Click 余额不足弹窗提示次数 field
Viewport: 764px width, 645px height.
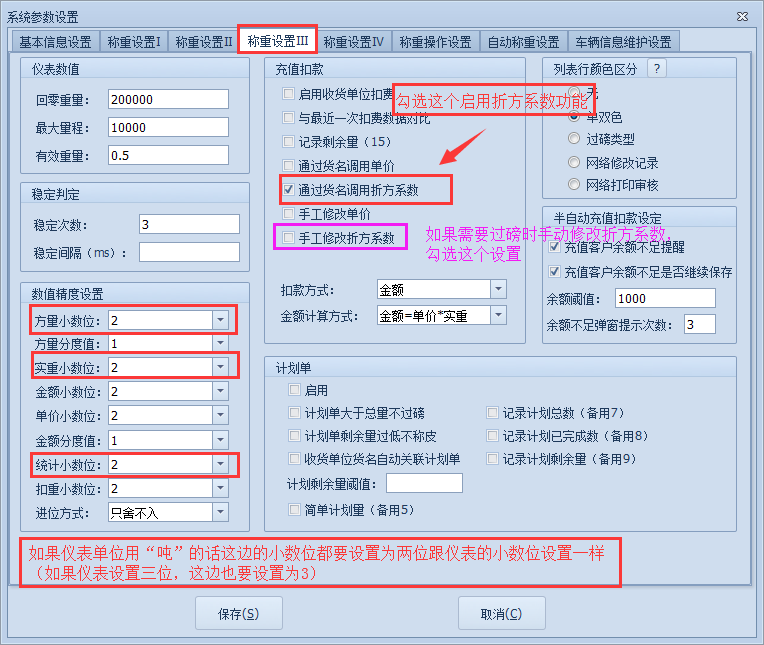tap(700, 324)
